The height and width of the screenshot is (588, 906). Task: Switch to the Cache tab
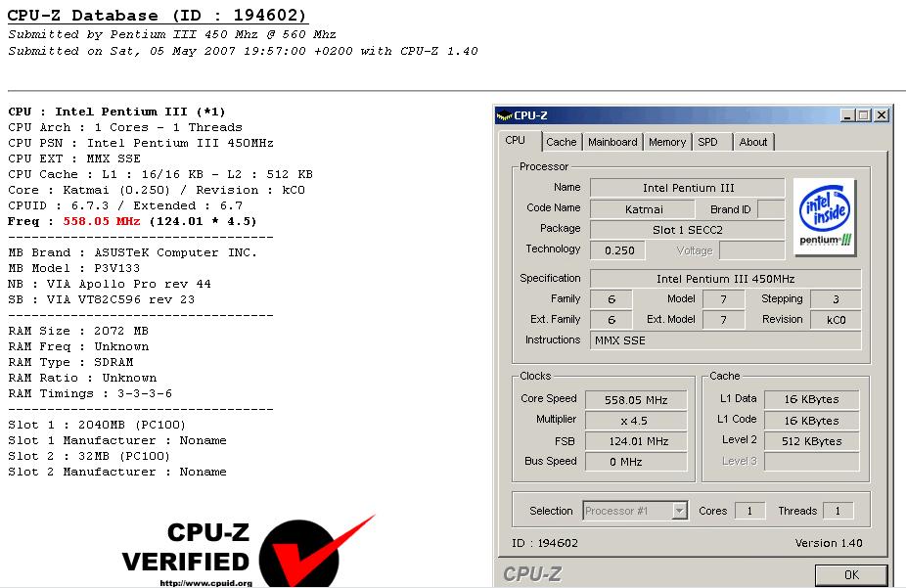[561, 142]
